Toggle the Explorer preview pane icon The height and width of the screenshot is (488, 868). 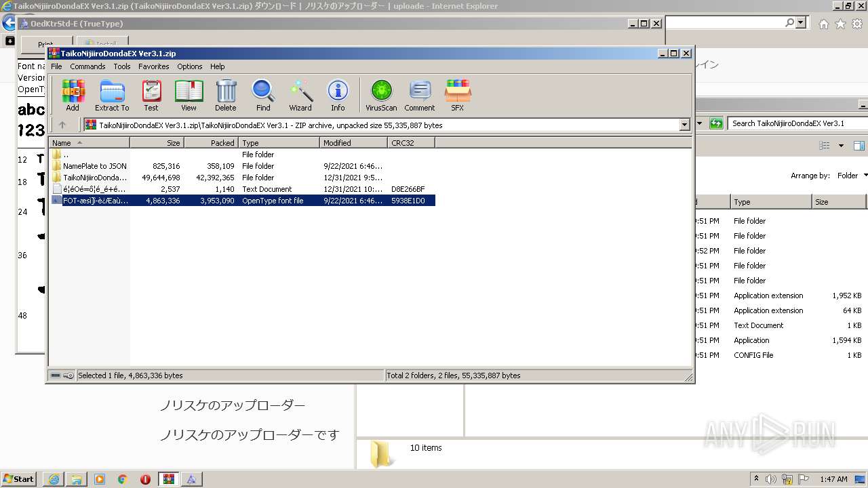[859, 146]
